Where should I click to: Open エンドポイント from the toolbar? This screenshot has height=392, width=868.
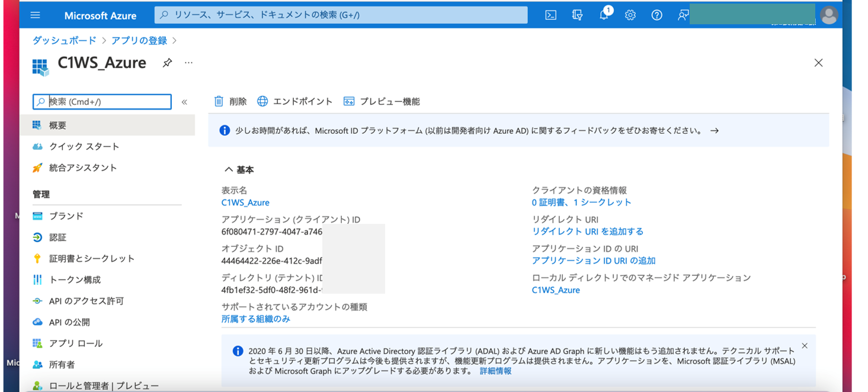tap(294, 101)
